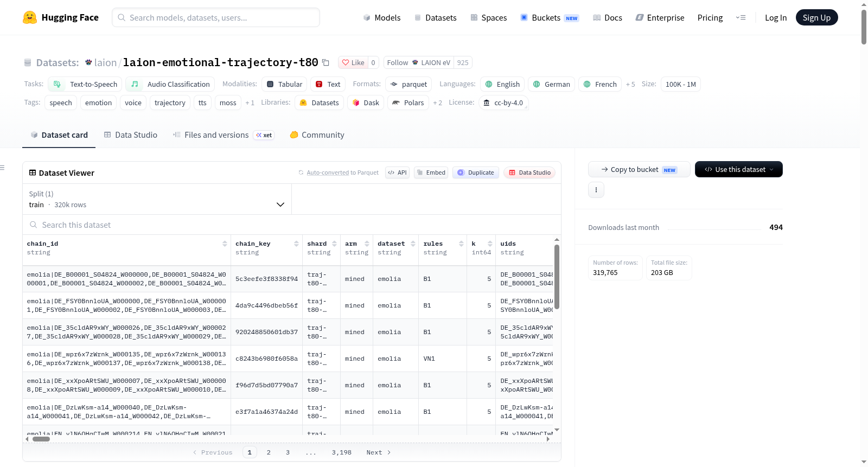
Task: Expand the train split dropdown
Action: (157, 199)
